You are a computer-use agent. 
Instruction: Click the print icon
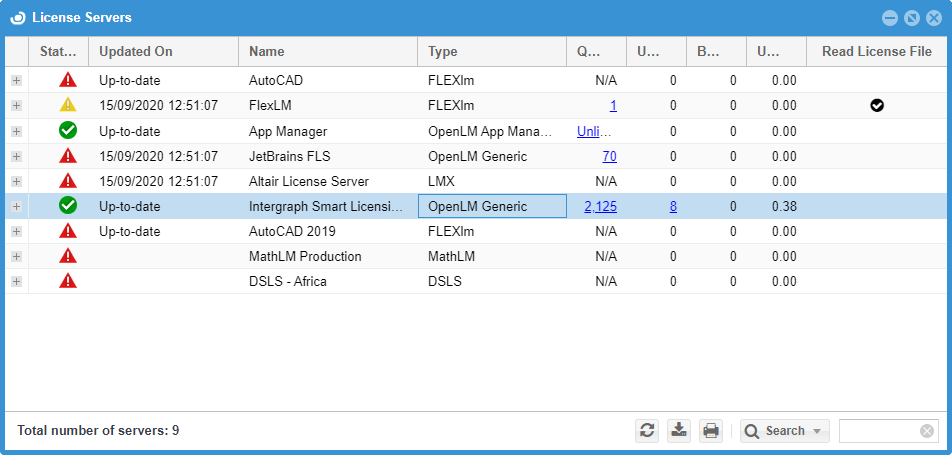(x=711, y=431)
